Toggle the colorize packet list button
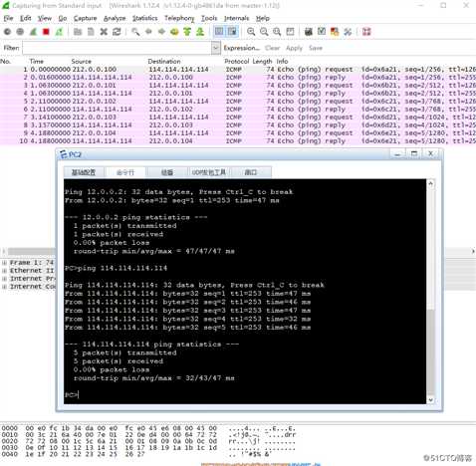Image resolution: width=476 pixels, height=466 pixels. (219, 32)
